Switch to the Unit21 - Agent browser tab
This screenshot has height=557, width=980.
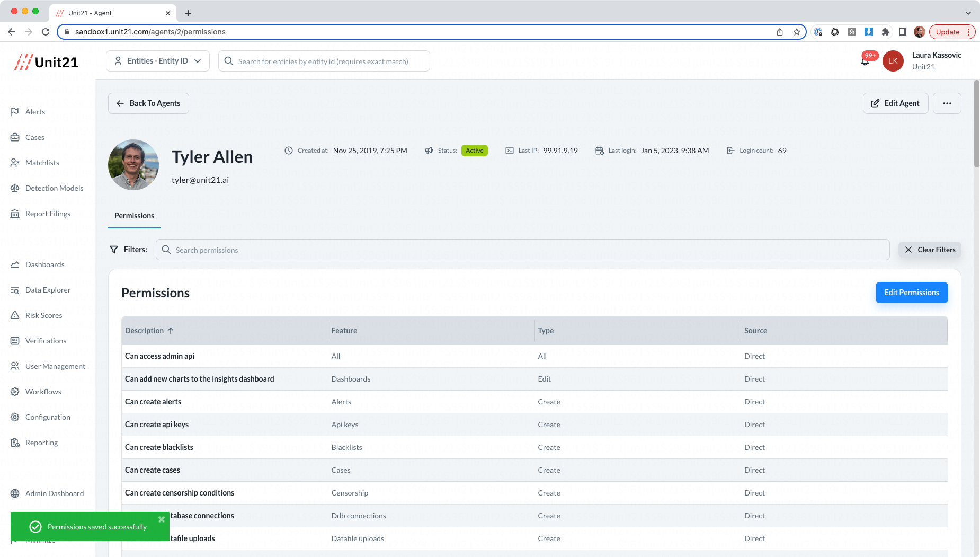[x=113, y=13]
